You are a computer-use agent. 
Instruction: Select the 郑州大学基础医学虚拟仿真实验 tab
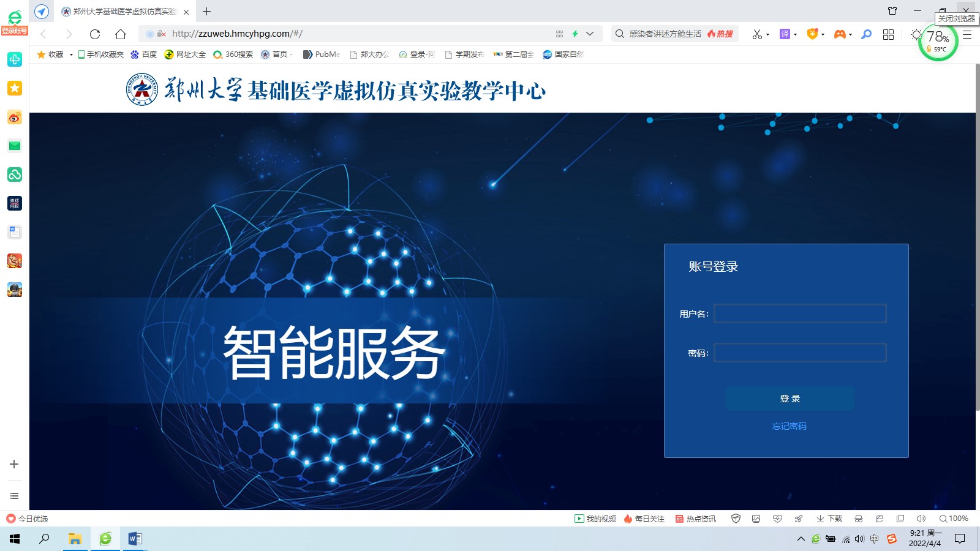point(124,12)
